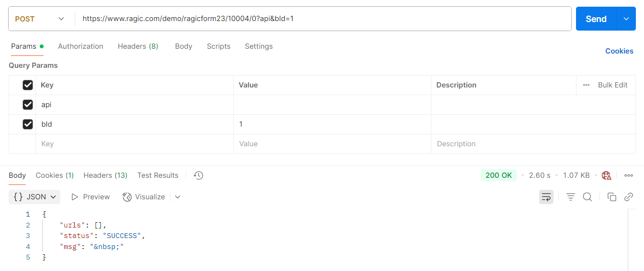Open the Cookies link
The height and width of the screenshot is (271, 644).
pos(619,51)
